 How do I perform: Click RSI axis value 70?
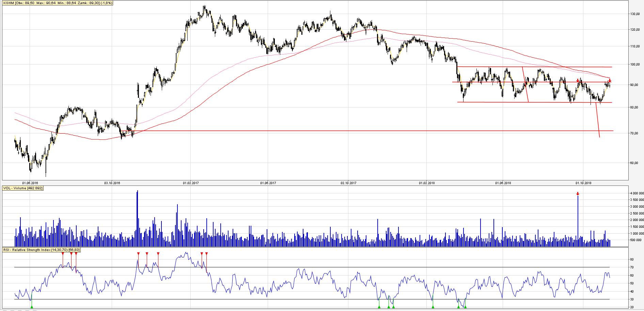632,267
